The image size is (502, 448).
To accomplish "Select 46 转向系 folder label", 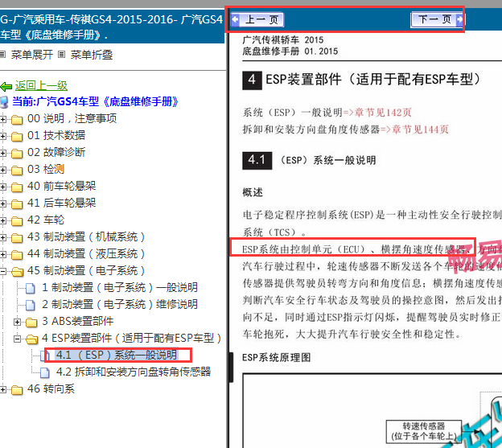I will (x=51, y=388).
